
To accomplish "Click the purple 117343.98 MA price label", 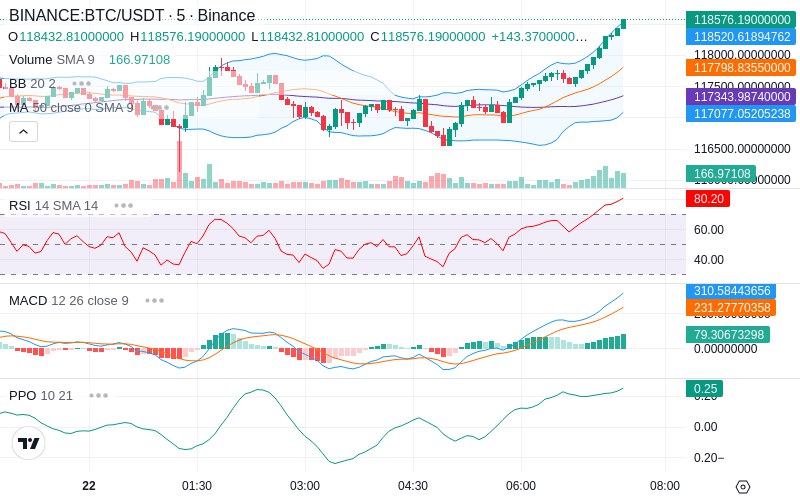I will pyautogui.click(x=741, y=96).
